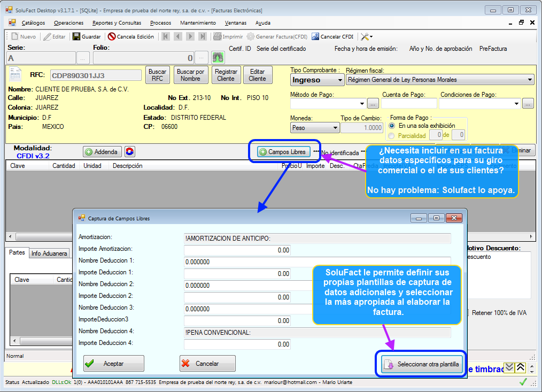Viewport: 542px width, 392px height.
Task: Click the Tipo de Cambio field
Action: pyautogui.click(x=361, y=128)
